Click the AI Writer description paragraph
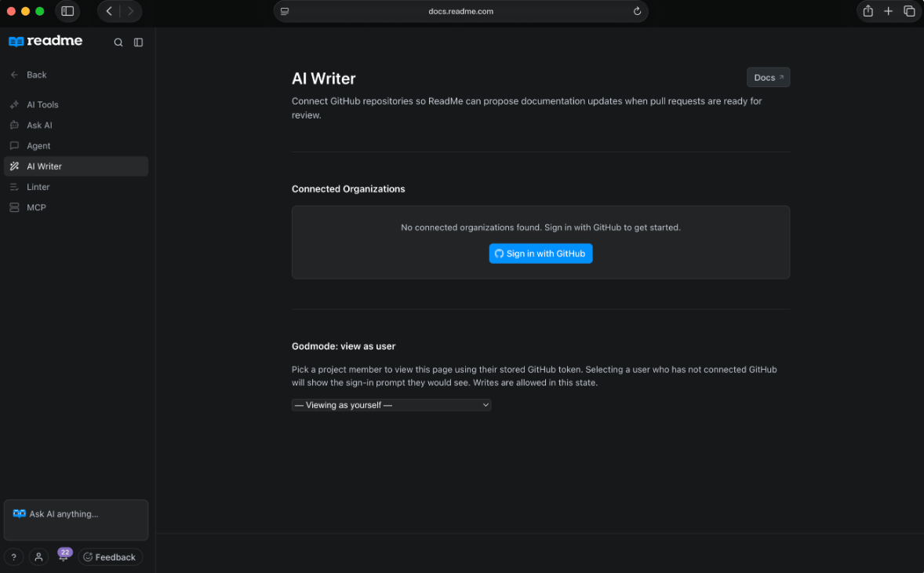The width and height of the screenshot is (924, 573). (x=527, y=108)
